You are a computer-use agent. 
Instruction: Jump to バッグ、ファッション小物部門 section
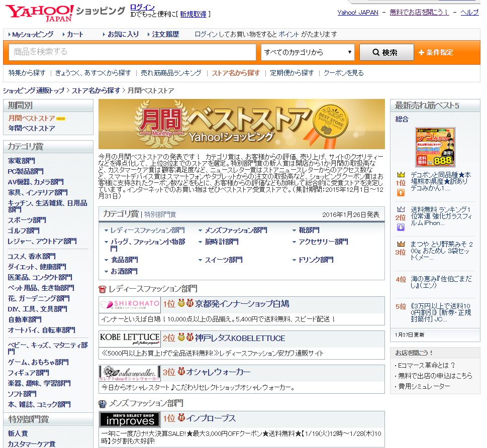(x=148, y=245)
